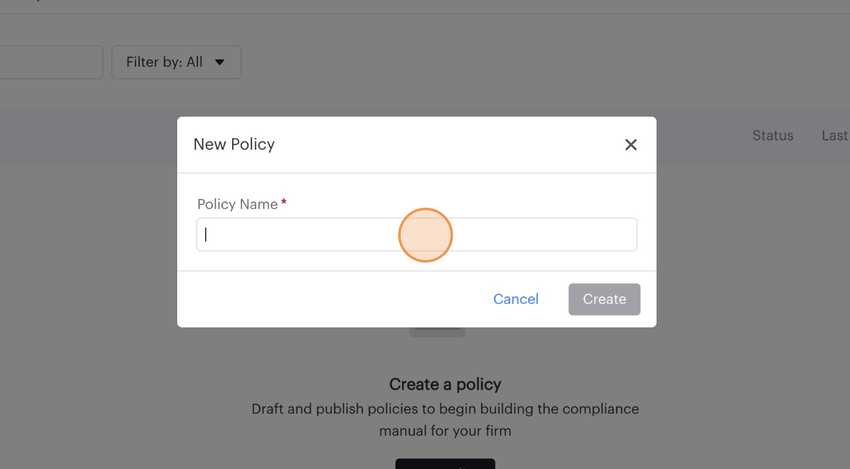This screenshot has width=850, height=469.
Task: Click the 'New Policy' dialog title
Action: point(234,144)
